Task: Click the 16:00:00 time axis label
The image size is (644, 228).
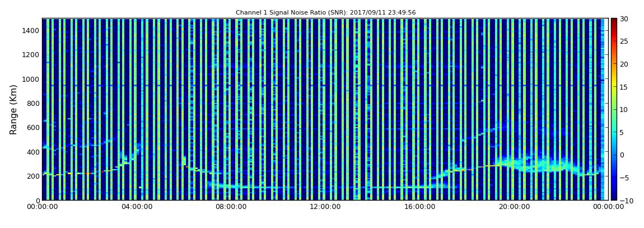Action: pyautogui.click(x=420, y=207)
